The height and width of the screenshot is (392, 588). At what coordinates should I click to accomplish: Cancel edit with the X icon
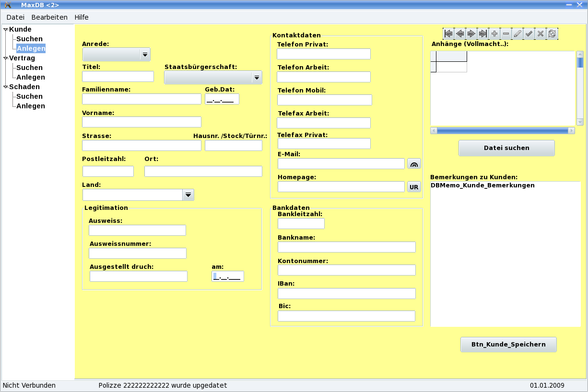(541, 34)
